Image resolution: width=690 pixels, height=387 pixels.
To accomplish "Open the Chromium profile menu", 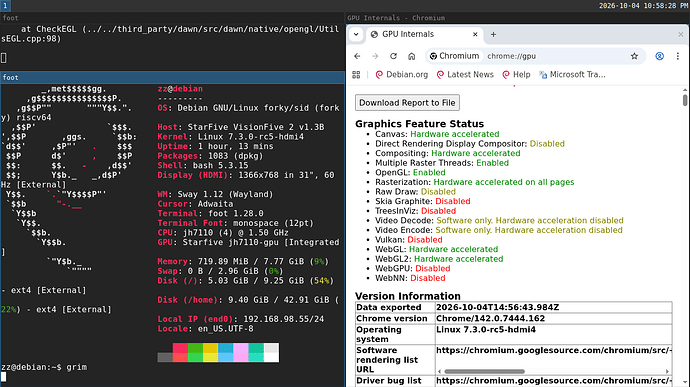I will [x=659, y=56].
